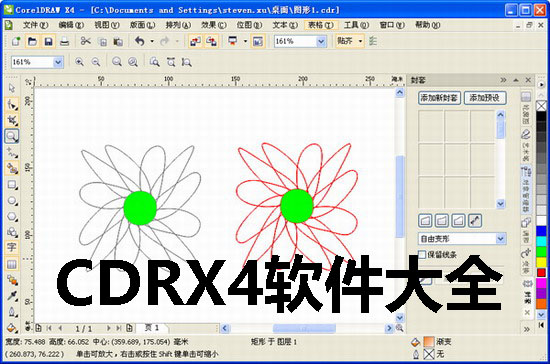Click the 添加预设 button
The width and height of the screenshot is (550, 364).
point(485,98)
